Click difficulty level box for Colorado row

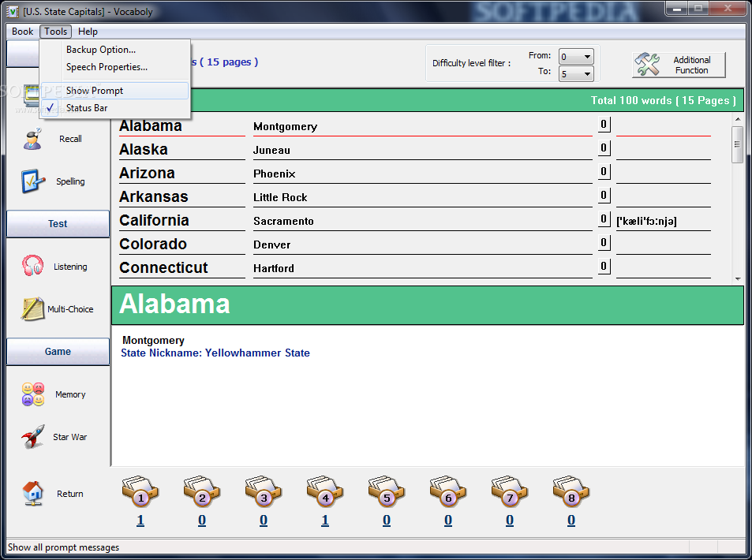point(604,243)
